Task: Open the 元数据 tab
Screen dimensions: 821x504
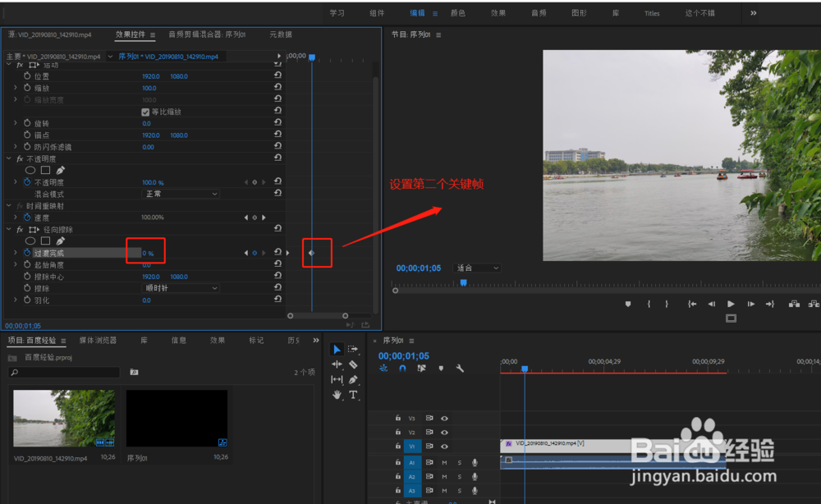Action: (281, 34)
